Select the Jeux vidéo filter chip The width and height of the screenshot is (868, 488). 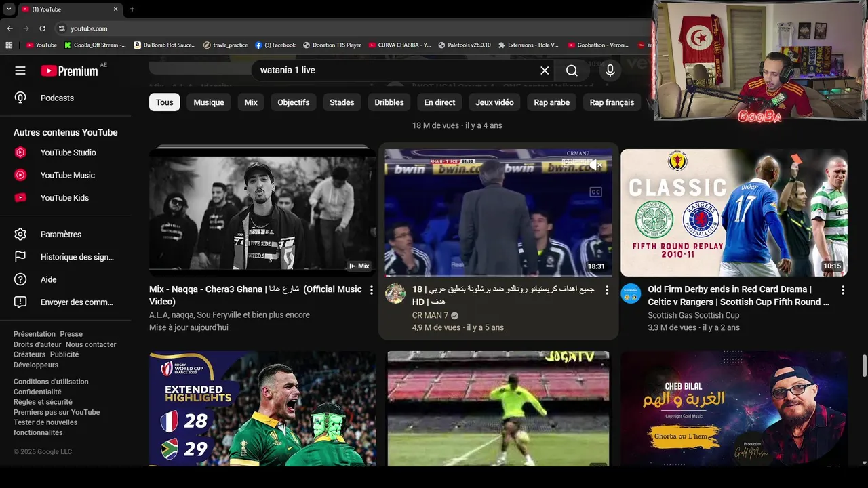494,102
